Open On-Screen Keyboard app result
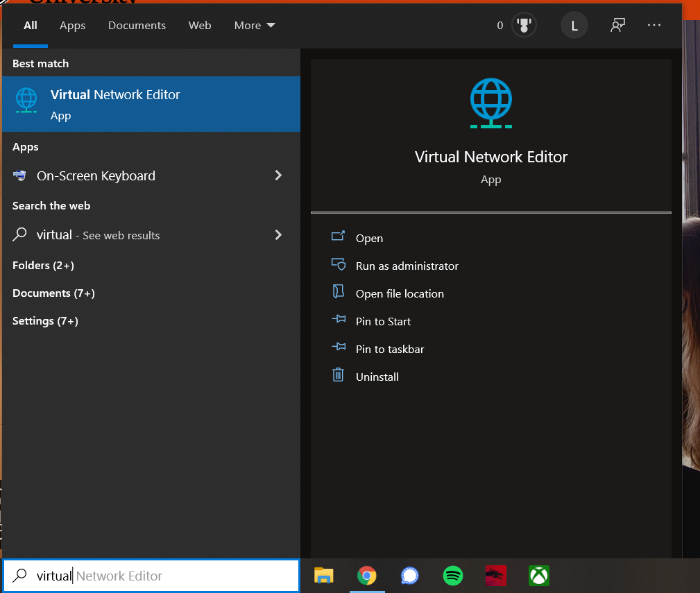Viewport: 700px width, 593px height. (151, 175)
